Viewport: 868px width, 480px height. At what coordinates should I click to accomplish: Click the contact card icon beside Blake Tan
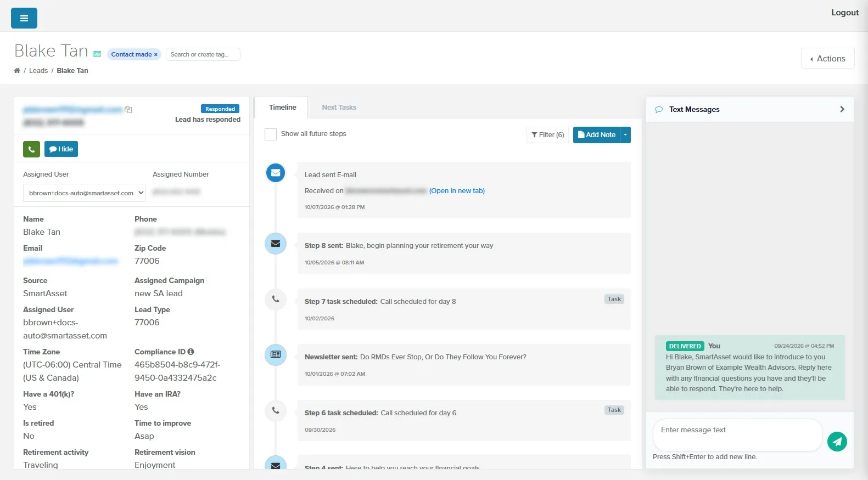(97, 54)
